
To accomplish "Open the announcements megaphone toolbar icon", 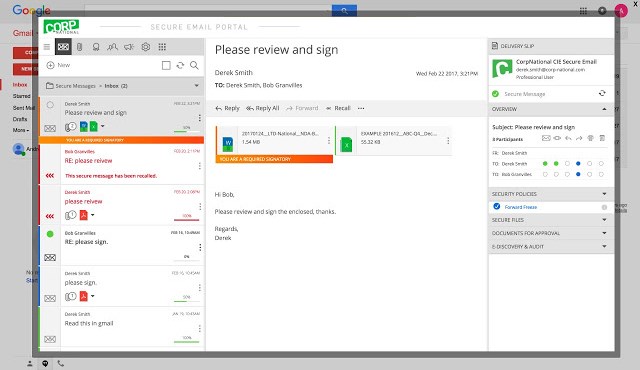I will pos(129,47).
